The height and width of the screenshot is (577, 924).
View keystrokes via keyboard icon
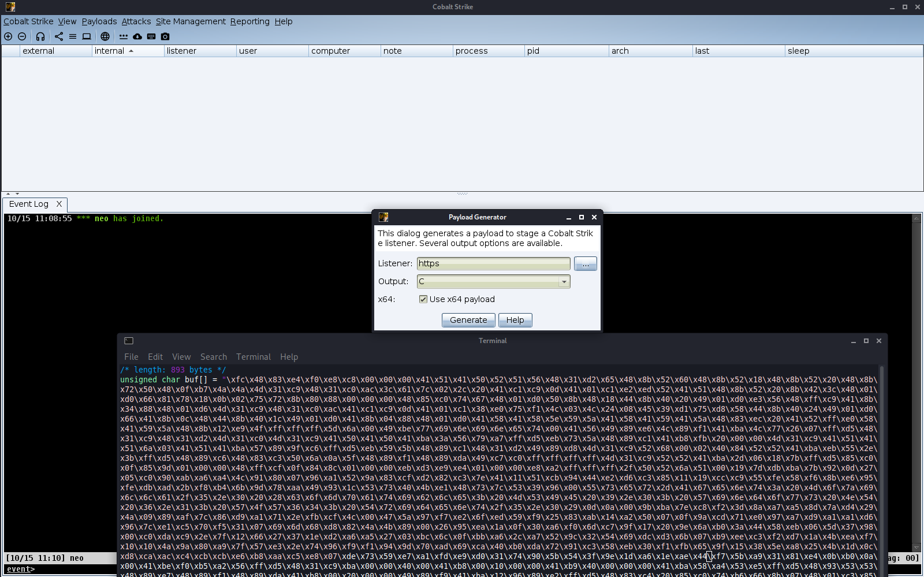[151, 36]
